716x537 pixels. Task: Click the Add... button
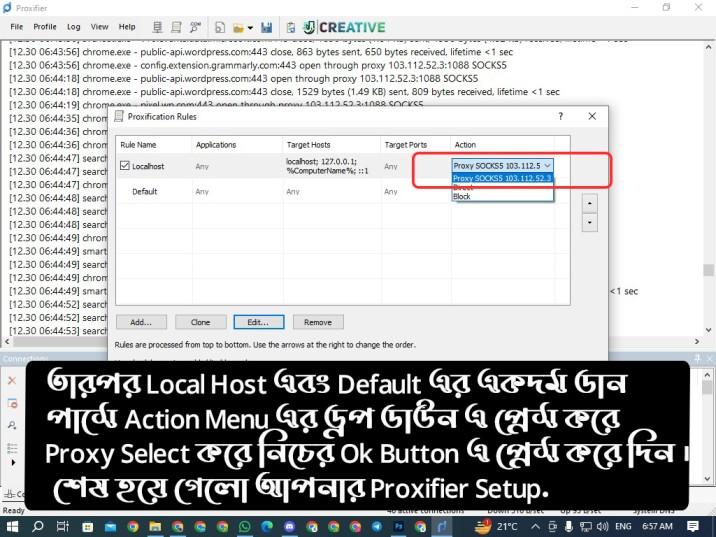(141, 322)
